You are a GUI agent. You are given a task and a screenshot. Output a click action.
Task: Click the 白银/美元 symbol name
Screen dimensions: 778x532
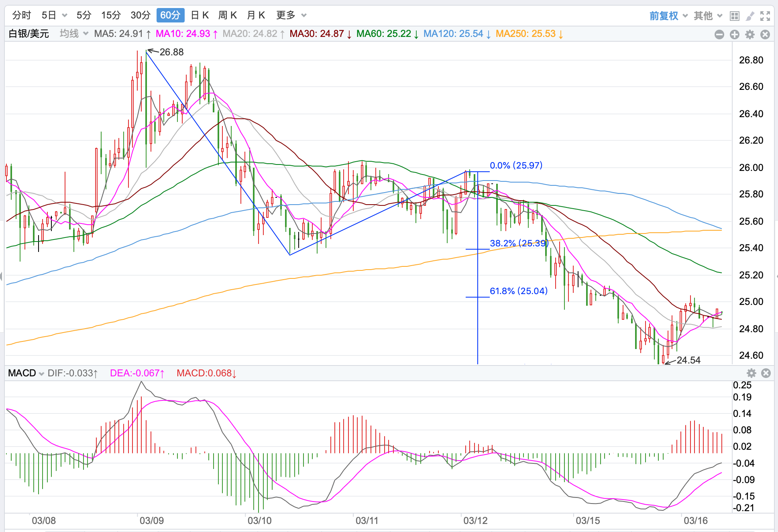click(29, 34)
